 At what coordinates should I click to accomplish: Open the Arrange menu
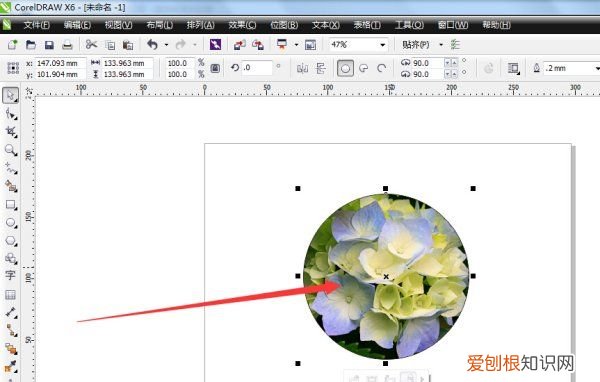pos(200,25)
